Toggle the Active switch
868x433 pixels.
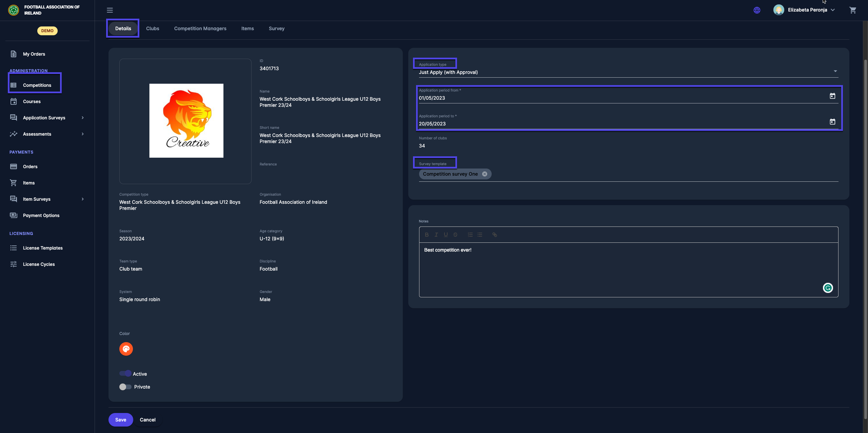[x=125, y=374]
